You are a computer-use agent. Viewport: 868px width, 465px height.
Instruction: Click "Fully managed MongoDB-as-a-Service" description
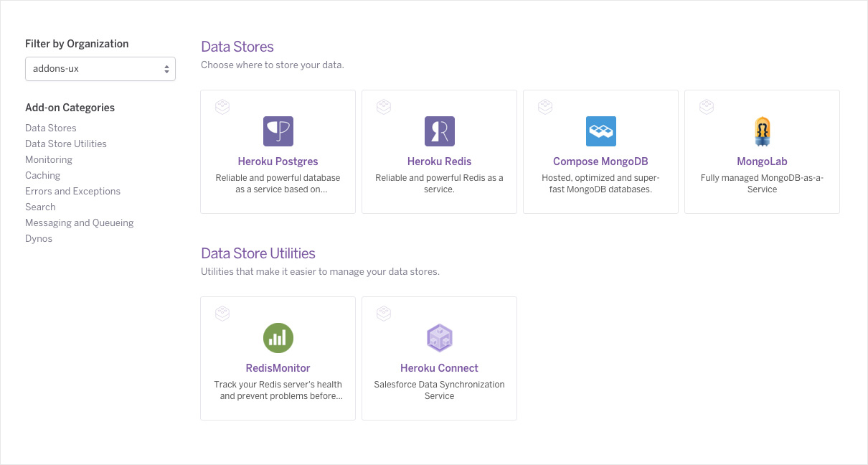click(x=763, y=184)
